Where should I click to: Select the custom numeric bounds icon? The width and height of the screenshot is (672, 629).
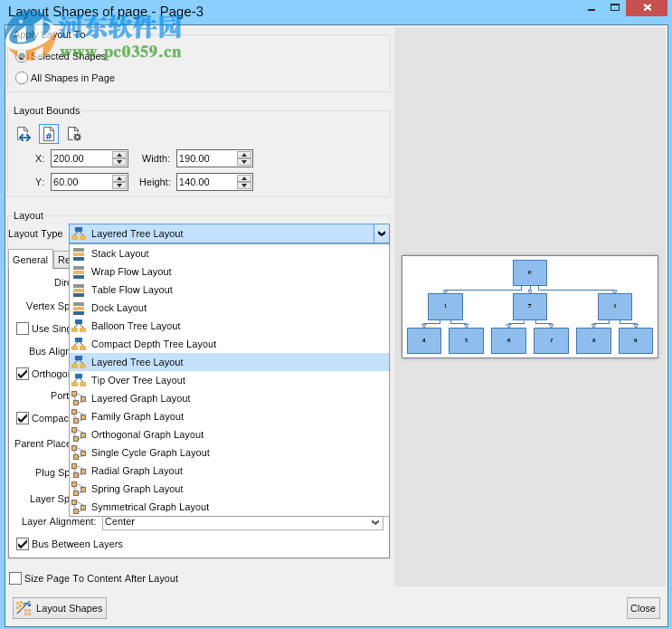[49, 135]
